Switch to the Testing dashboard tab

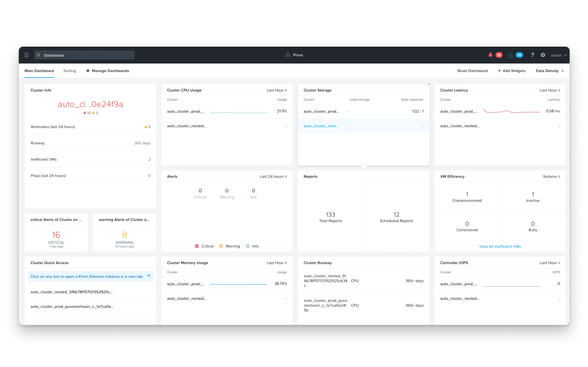[69, 71]
